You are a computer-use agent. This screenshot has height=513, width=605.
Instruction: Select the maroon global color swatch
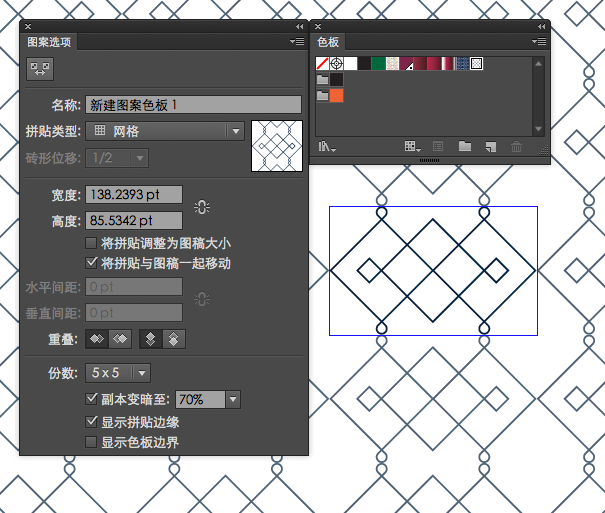pyautogui.click(x=406, y=63)
